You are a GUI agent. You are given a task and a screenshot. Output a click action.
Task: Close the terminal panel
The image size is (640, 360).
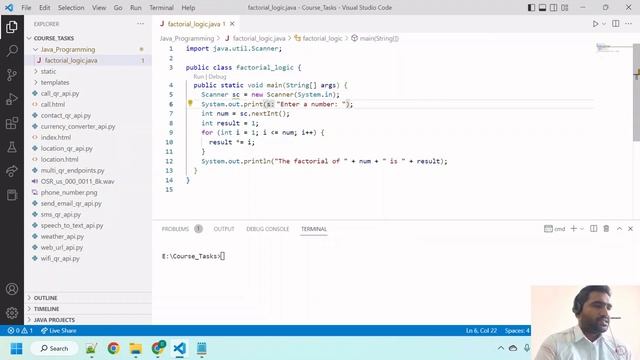point(631,229)
